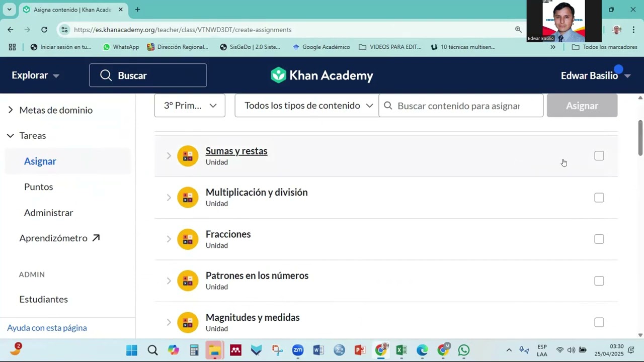Open the tab search dropdown arrow
The width and height of the screenshot is (644, 362).
pos(10,10)
